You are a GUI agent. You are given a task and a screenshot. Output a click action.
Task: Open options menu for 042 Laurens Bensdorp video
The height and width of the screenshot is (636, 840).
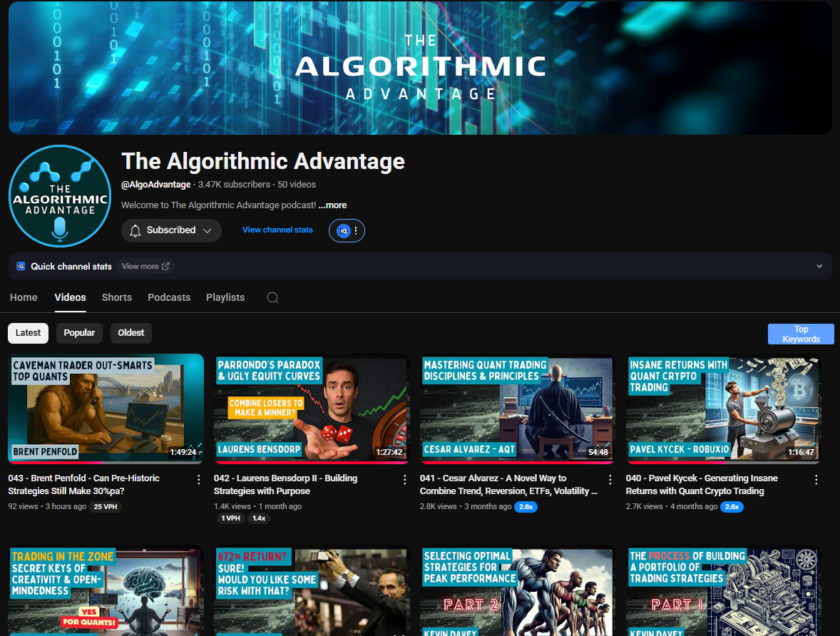point(404,480)
